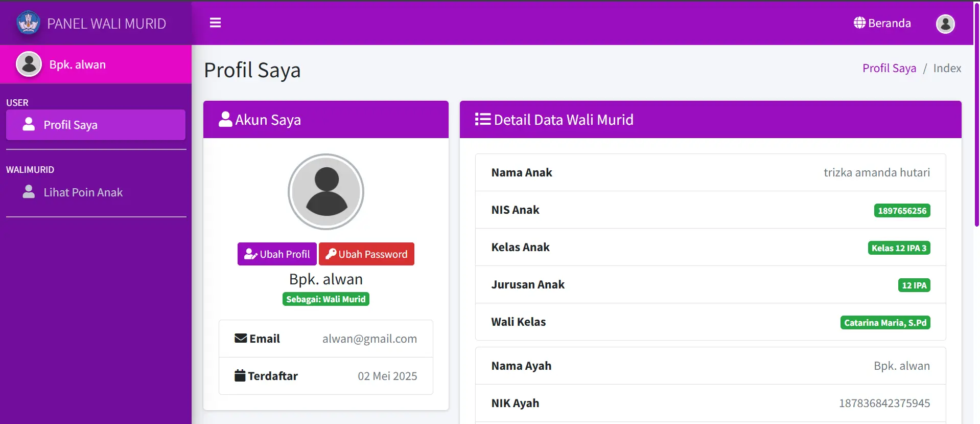Viewport: 980px width, 424px height.
Task: Open the user avatar menu in the top bar
Action: pos(945,24)
